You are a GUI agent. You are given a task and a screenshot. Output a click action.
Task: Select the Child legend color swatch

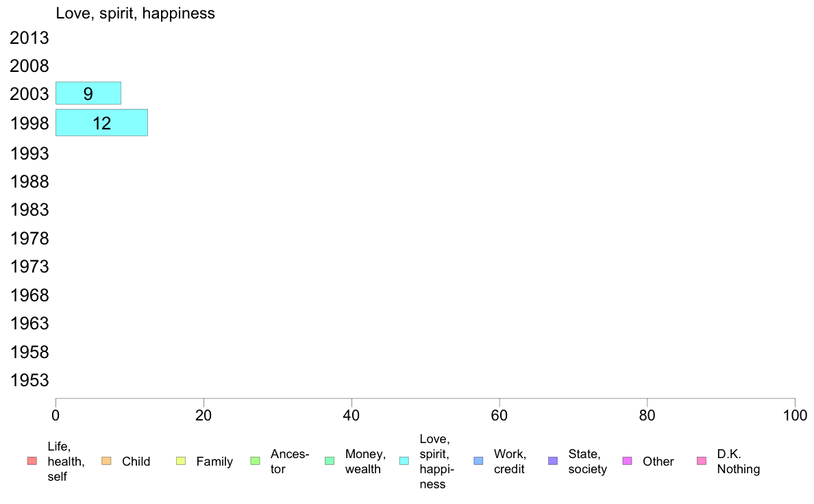coord(106,461)
